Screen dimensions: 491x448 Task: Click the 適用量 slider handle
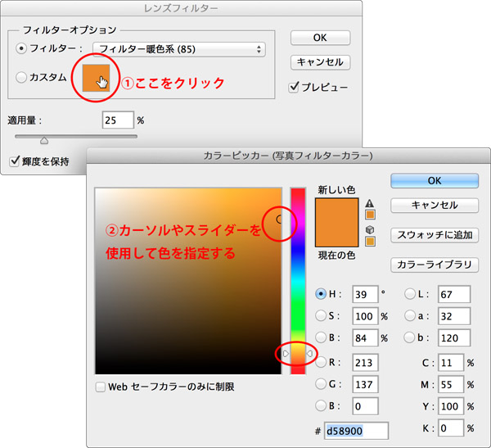(44, 141)
